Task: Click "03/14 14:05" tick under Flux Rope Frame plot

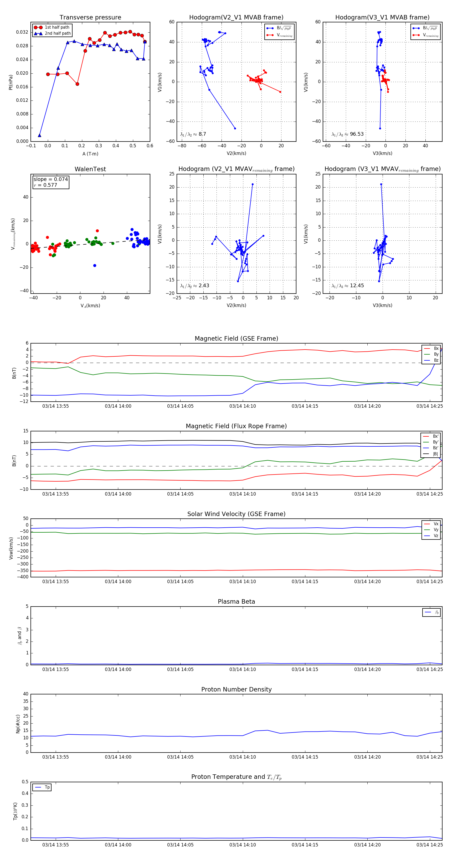Action: (x=180, y=494)
